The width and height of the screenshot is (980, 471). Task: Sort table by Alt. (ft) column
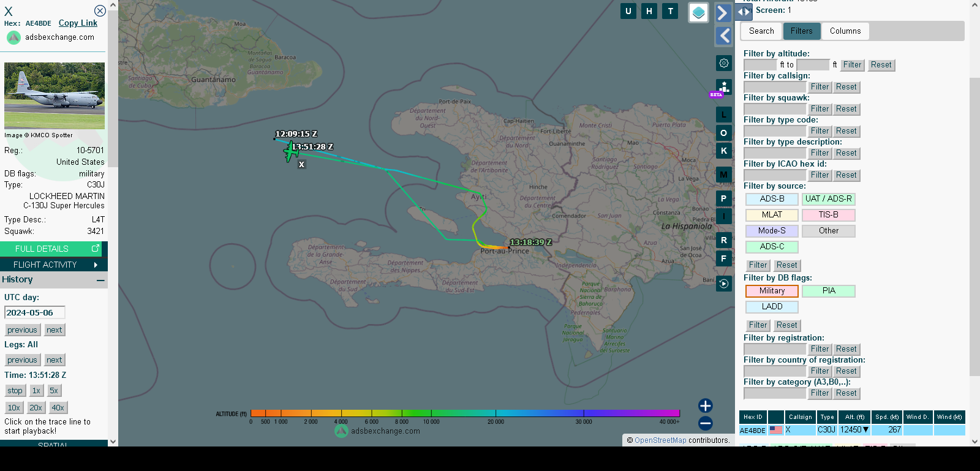pyautogui.click(x=854, y=417)
